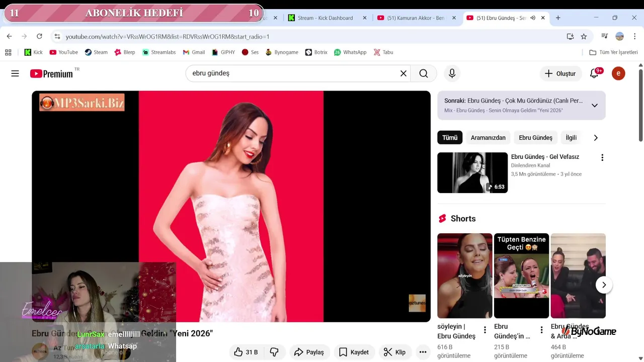Run search with magnifier button
Screen dimensions: 644x362
pos(424,73)
